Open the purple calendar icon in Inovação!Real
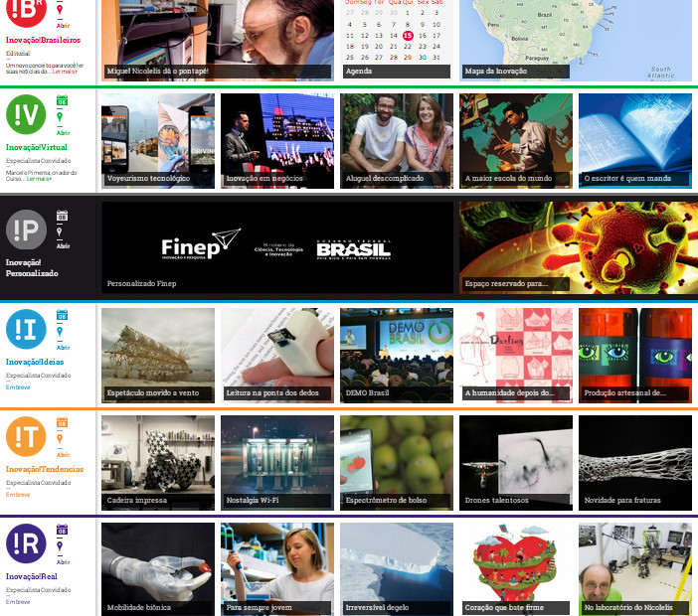Screen dimensions: 698x616 point(62,530)
